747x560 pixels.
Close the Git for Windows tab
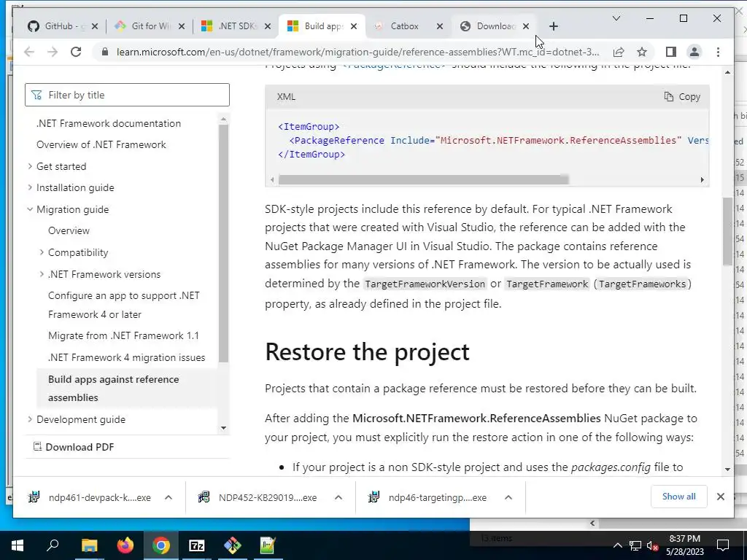[182, 26]
